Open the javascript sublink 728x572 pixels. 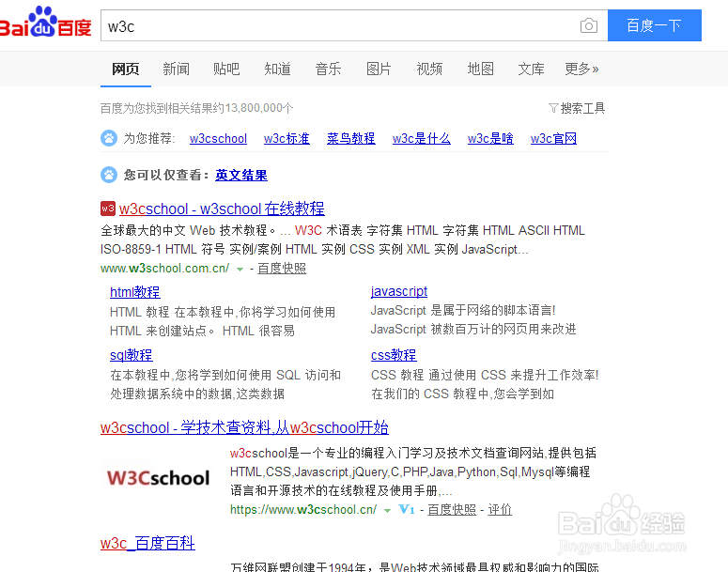coord(399,291)
